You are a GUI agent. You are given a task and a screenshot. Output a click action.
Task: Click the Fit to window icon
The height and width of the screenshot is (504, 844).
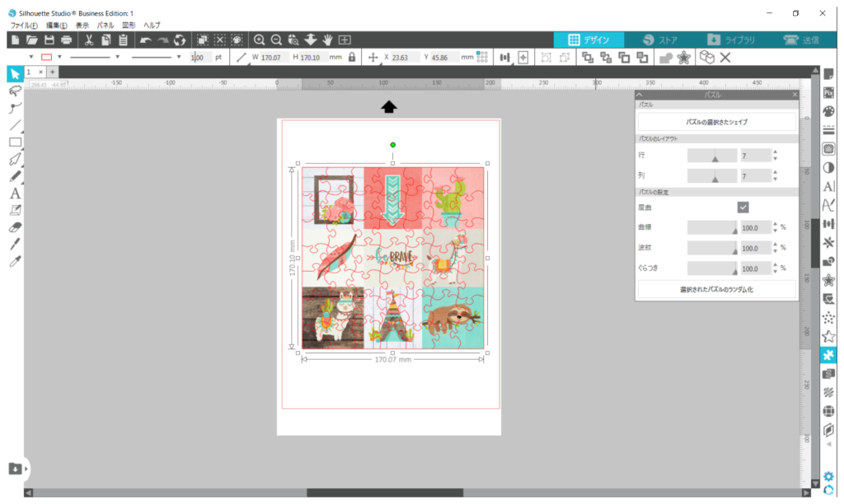pos(345,40)
